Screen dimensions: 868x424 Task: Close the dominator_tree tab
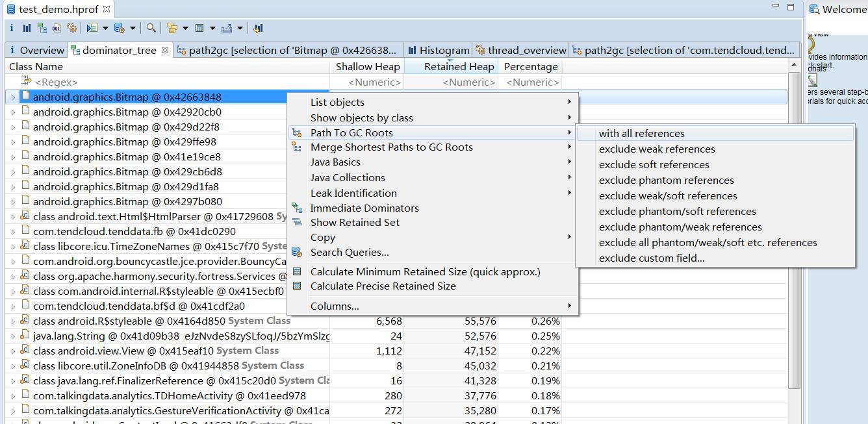point(165,49)
